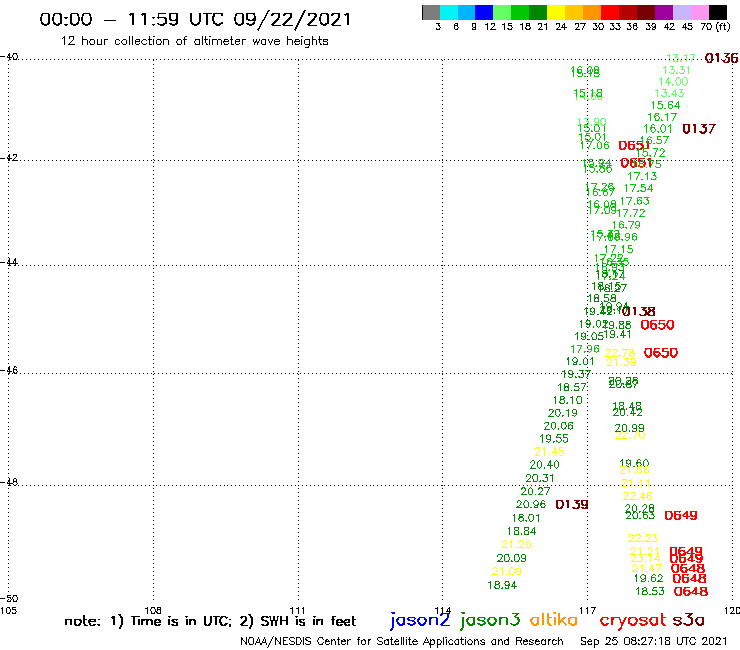Click the 0650 label beside 19.88

[x=657, y=325]
